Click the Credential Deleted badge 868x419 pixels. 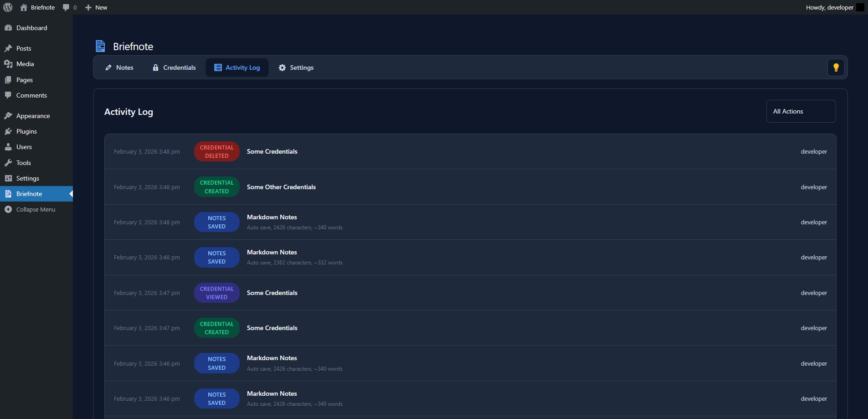pyautogui.click(x=217, y=151)
